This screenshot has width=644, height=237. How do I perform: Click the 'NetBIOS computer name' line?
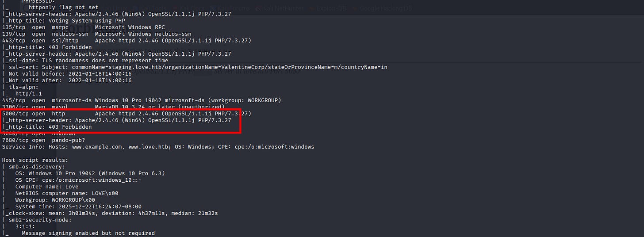[66, 193]
